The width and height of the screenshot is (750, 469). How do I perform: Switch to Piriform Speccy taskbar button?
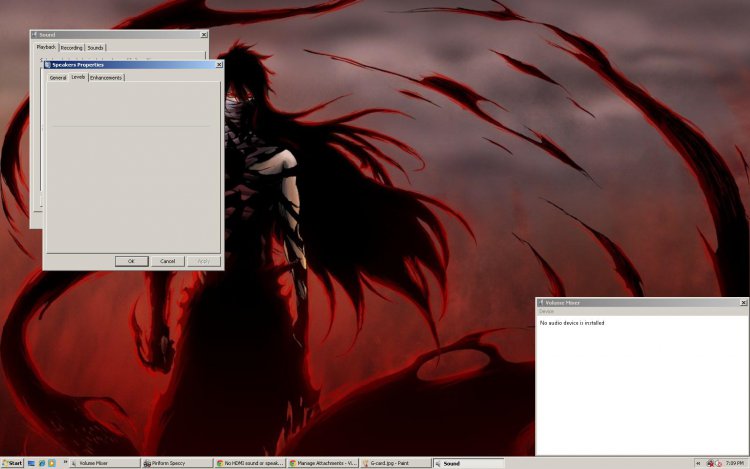[177, 463]
